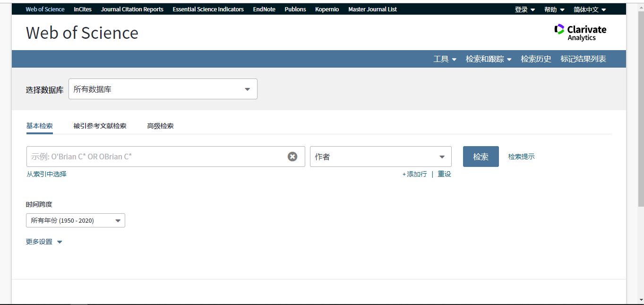Switch to the 基本检索 tab
The width and height of the screenshot is (644, 305).
[40, 126]
